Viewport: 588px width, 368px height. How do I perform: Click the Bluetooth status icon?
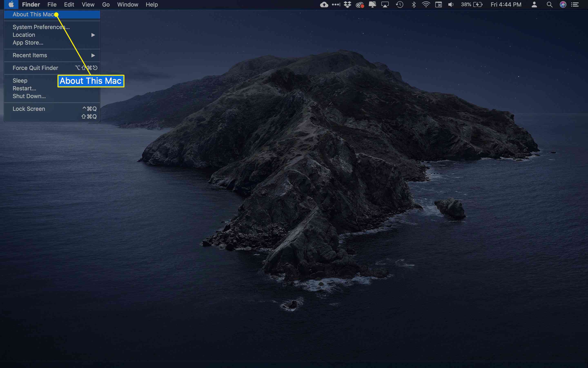(414, 5)
